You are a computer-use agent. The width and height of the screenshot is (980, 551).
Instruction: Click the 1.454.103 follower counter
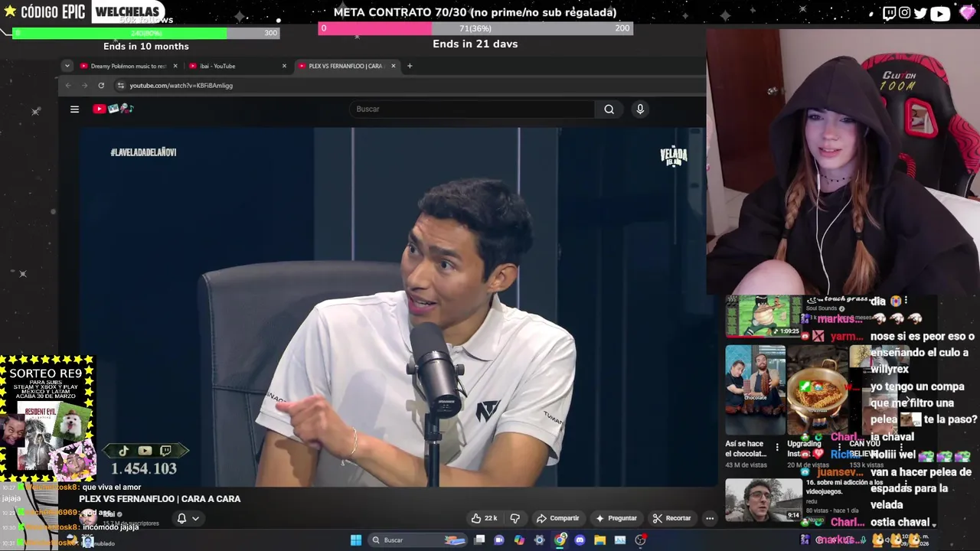[x=144, y=468]
